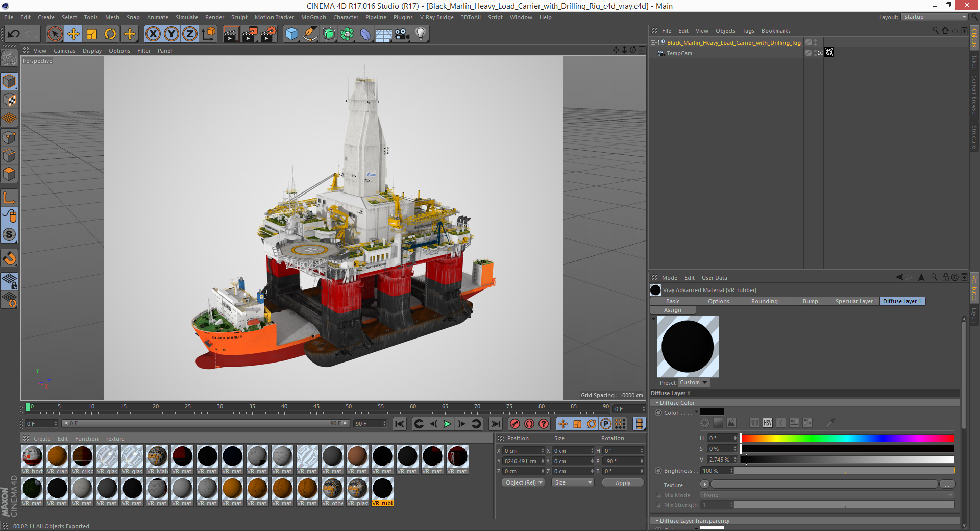Toggle Rotation keyframe recording icon
The image size is (980, 531).
pos(592,424)
